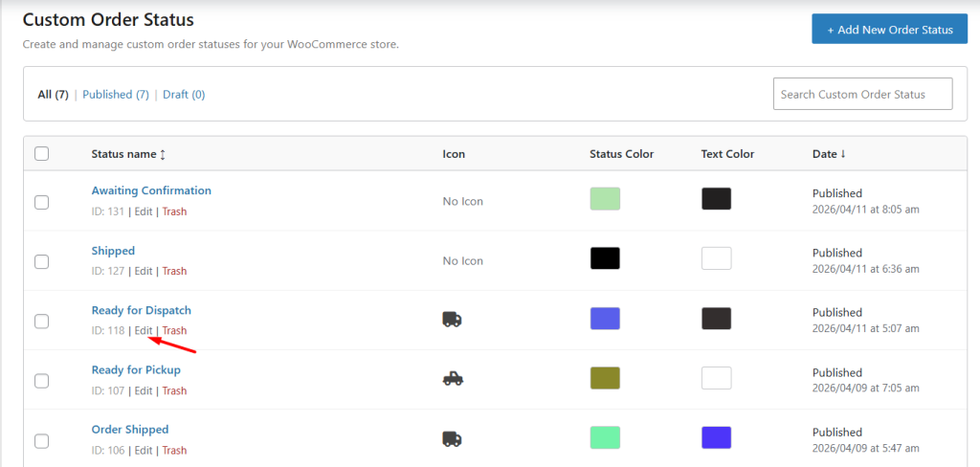The width and height of the screenshot is (980, 467).
Task: Sort by the Date column arrow
Action: coord(843,154)
